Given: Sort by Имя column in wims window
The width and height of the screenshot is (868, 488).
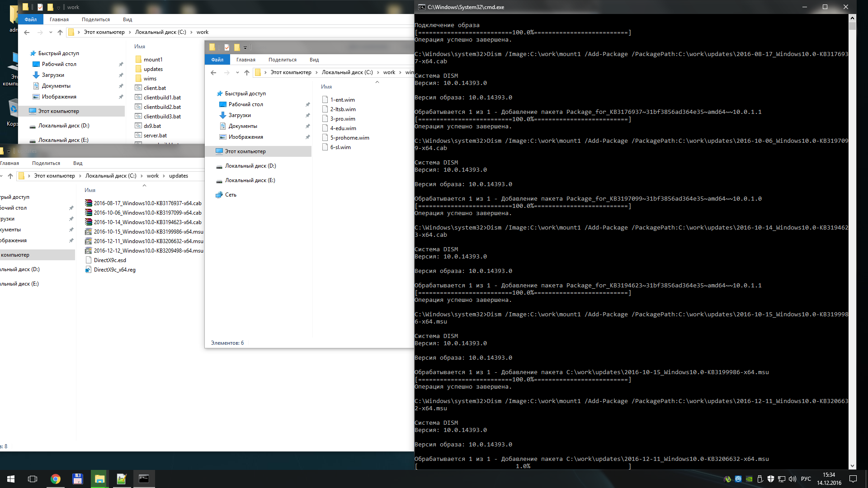Looking at the screenshot, I should tap(326, 87).
